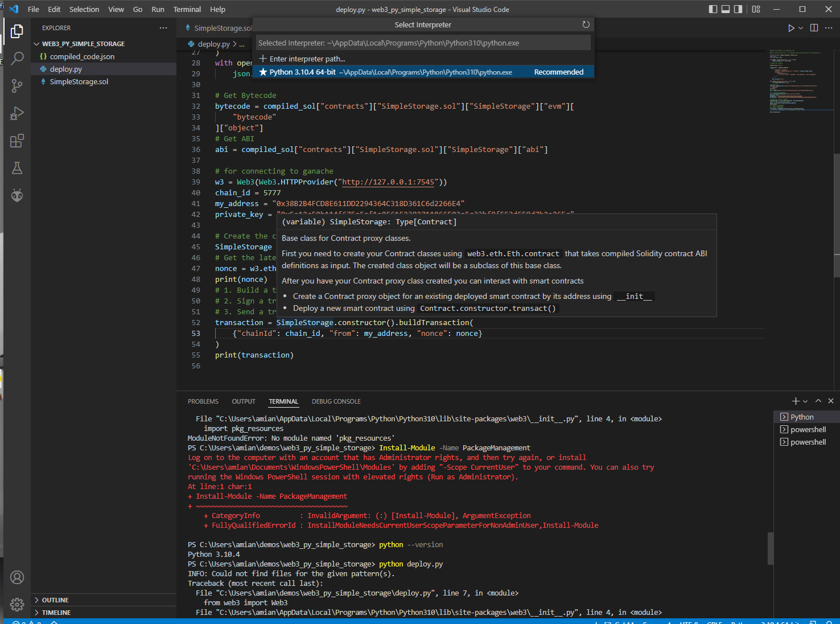Choose Enter interpreter path option
840x624 pixels.
point(423,59)
